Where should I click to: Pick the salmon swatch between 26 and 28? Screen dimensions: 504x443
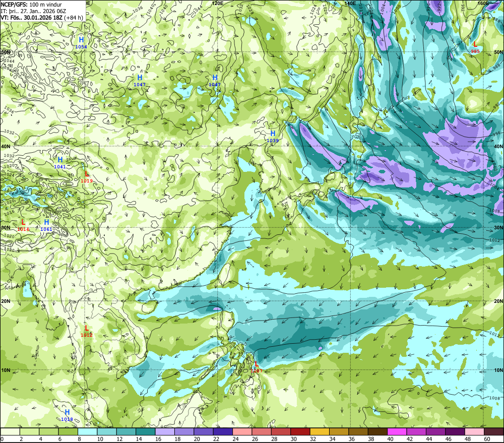262,431
